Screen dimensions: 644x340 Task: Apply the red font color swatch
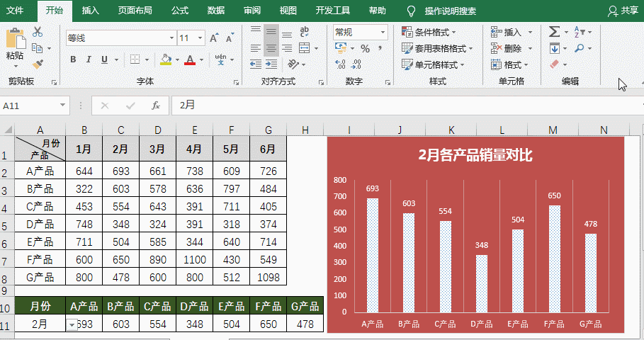click(x=190, y=60)
